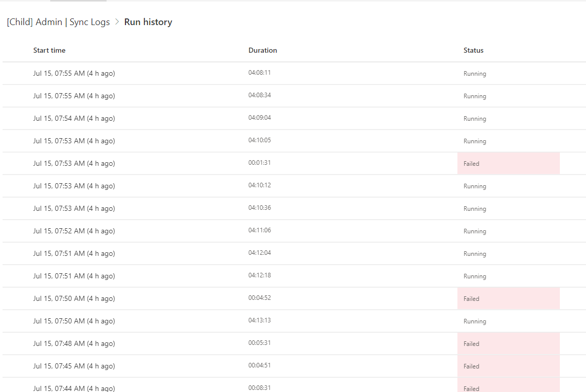The width and height of the screenshot is (586, 392).
Task: Select the Failed run started Jul 15, 07:45 AM
Action: point(74,366)
